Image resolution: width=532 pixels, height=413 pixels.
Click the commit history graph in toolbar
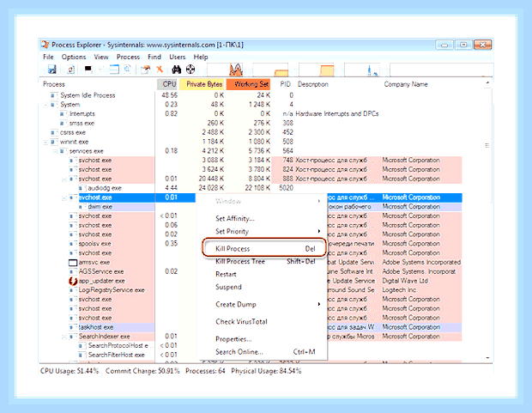[x=271, y=70]
